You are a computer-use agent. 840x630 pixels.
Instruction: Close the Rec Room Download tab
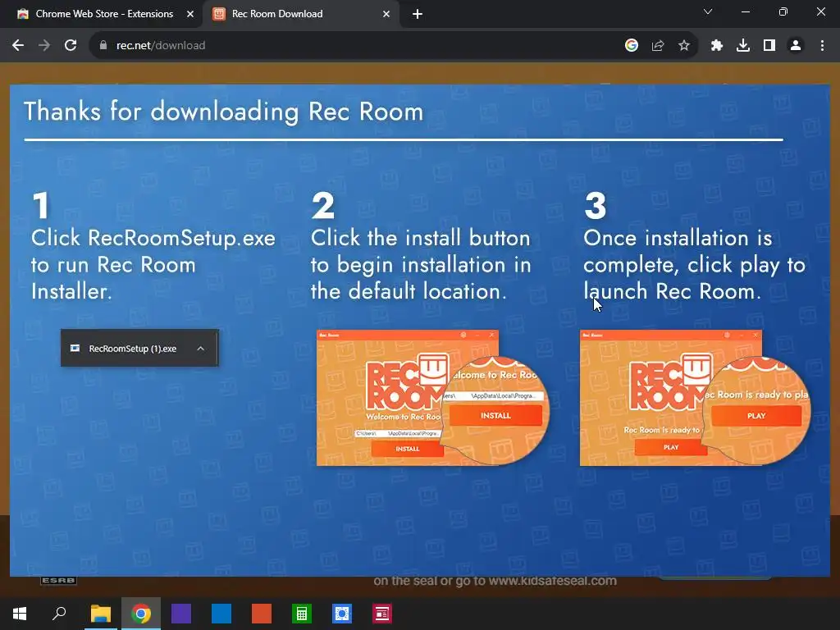point(386,14)
